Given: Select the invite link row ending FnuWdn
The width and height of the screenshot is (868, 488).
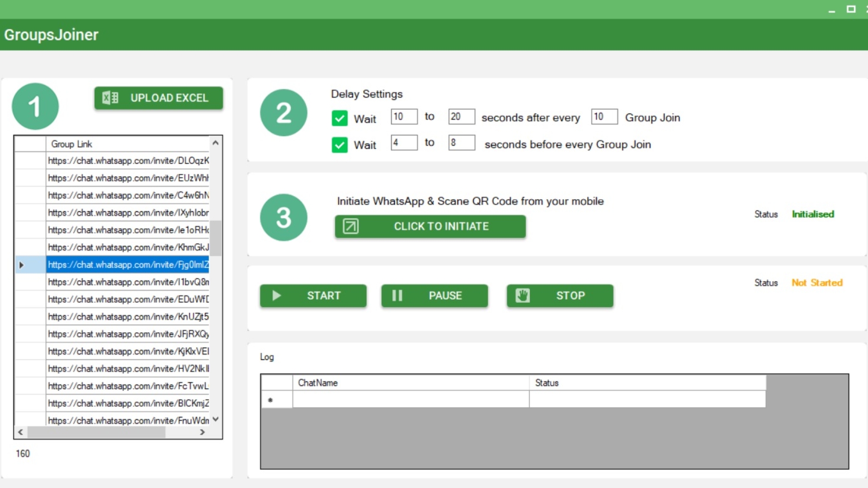Looking at the screenshot, I should [x=128, y=419].
